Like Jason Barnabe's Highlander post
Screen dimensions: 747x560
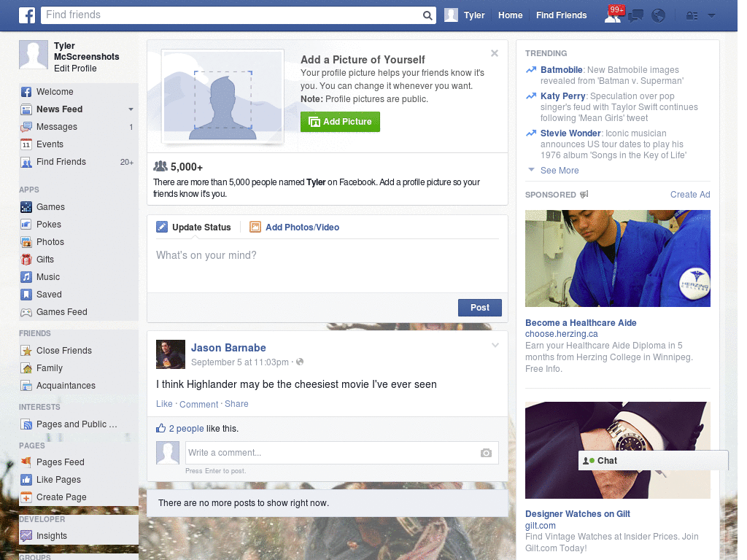[164, 404]
